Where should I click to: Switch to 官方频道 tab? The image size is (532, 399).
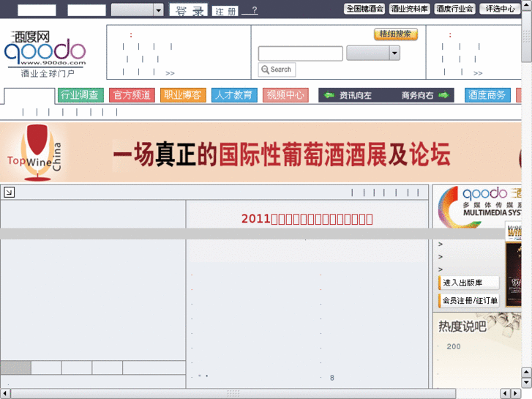click(x=132, y=94)
